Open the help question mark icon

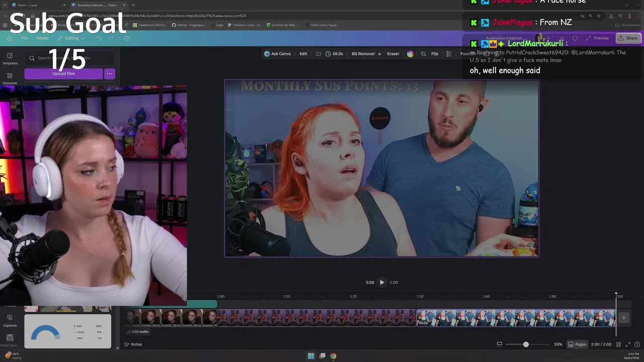[637, 344]
